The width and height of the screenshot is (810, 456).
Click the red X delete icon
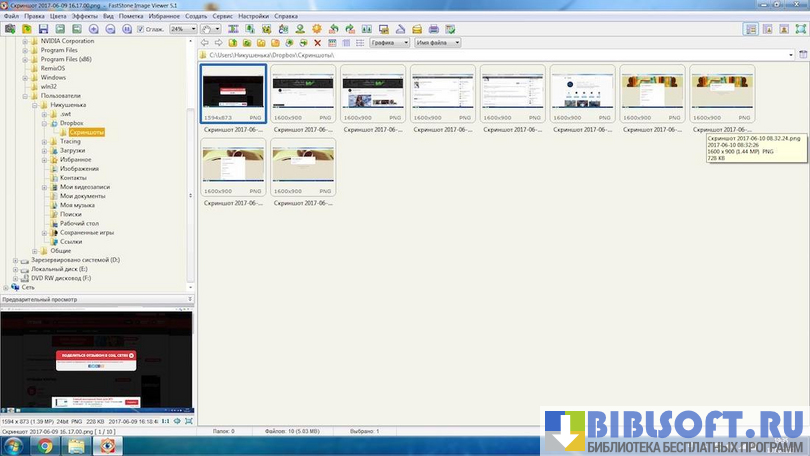(318, 43)
